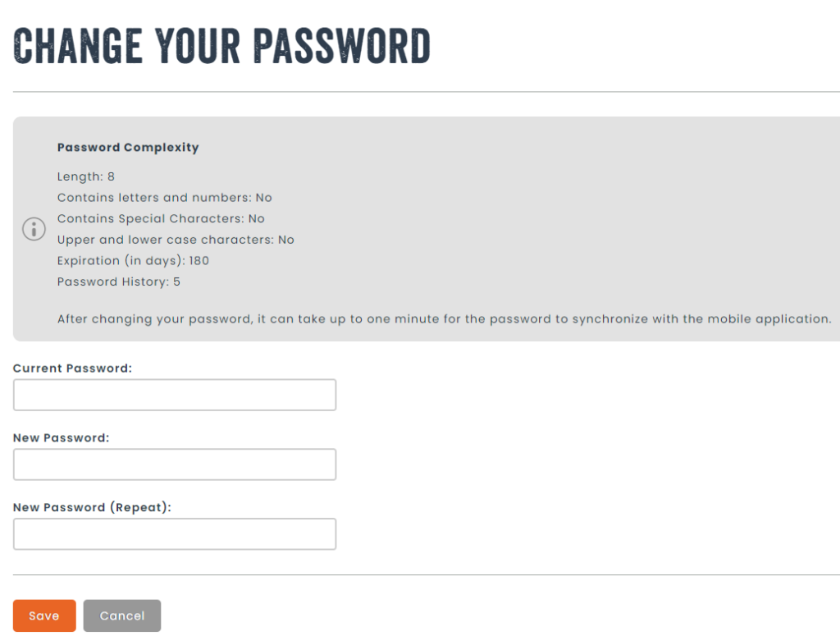Cancel the password change
The height and width of the screenshot is (636, 840).
(x=122, y=616)
